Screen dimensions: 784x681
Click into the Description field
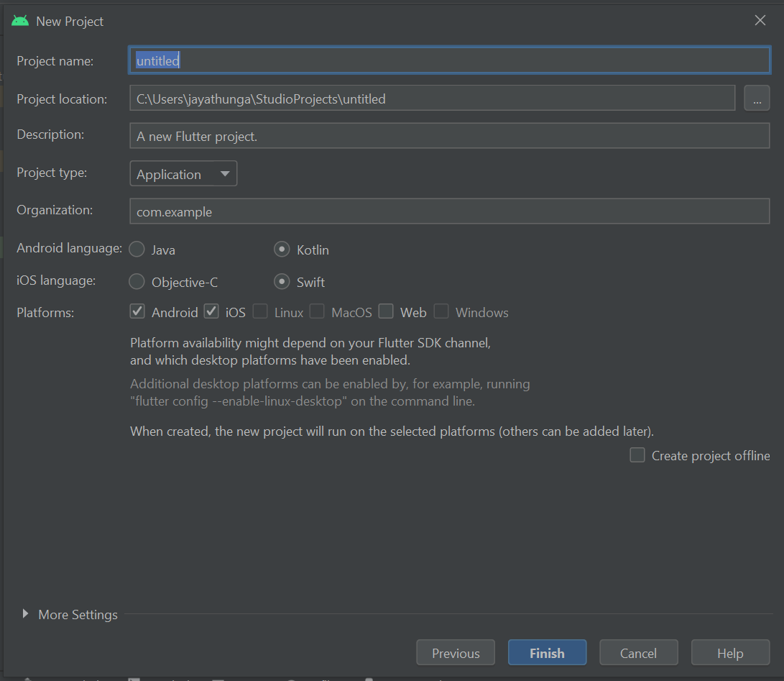[x=449, y=136]
